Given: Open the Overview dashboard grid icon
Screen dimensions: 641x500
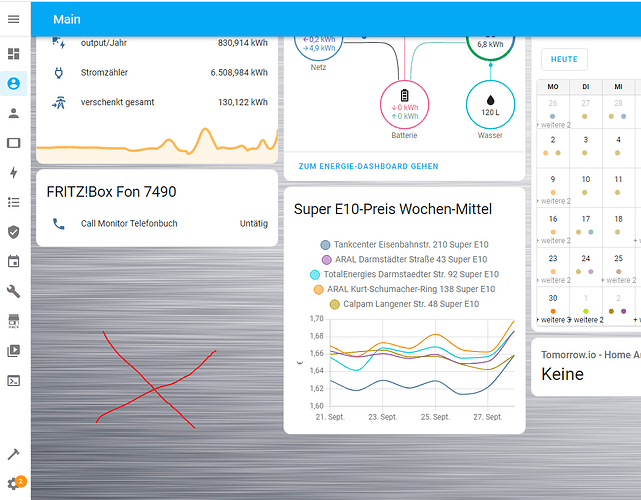Looking at the screenshot, I should (13, 54).
